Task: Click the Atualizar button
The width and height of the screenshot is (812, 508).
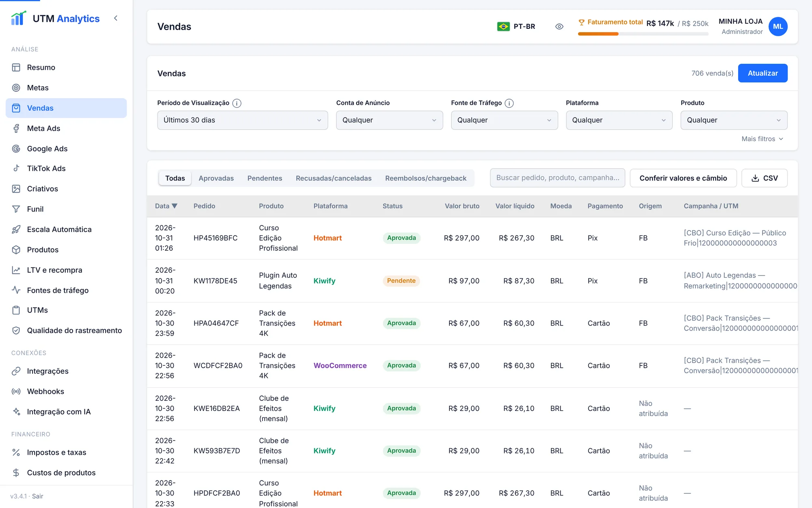Action: pyautogui.click(x=762, y=73)
